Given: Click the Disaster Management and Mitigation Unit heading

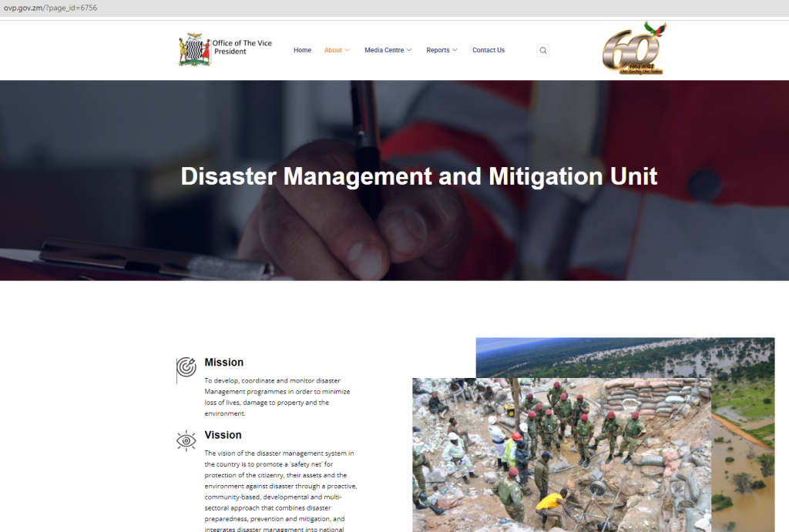Looking at the screenshot, I should tap(418, 176).
